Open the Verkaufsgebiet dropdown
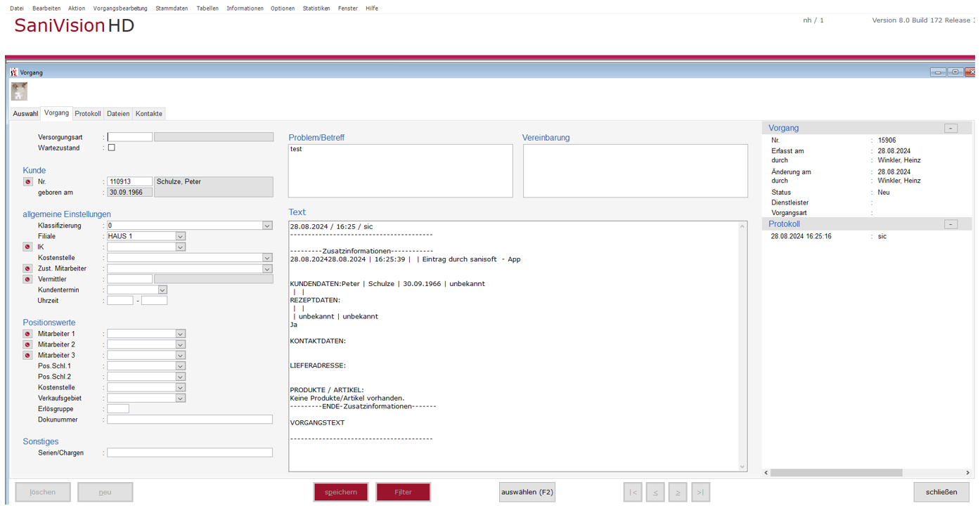980x506 pixels. click(x=181, y=398)
